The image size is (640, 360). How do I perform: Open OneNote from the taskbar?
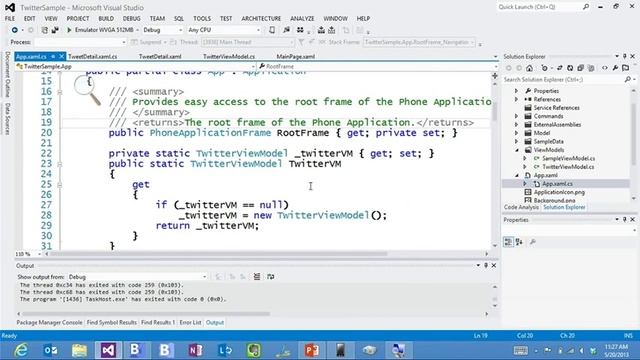coord(196,350)
